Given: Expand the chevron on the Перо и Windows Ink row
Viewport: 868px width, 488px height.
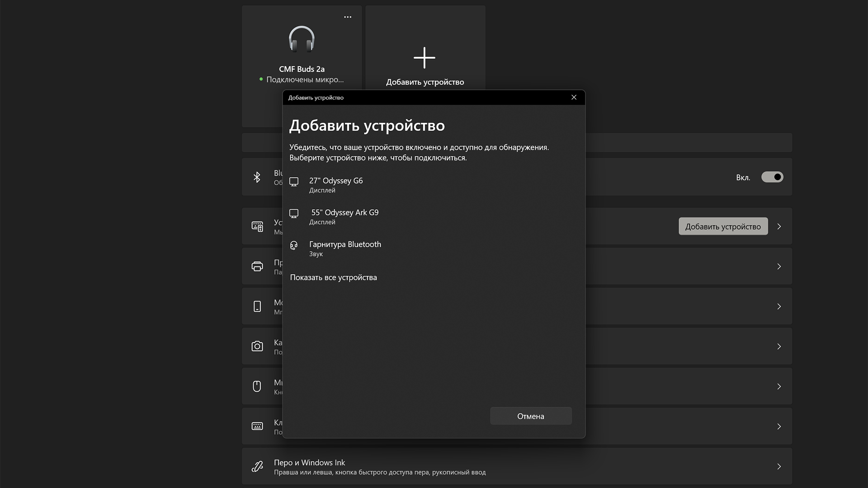Looking at the screenshot, I should [x=779, y=466].
